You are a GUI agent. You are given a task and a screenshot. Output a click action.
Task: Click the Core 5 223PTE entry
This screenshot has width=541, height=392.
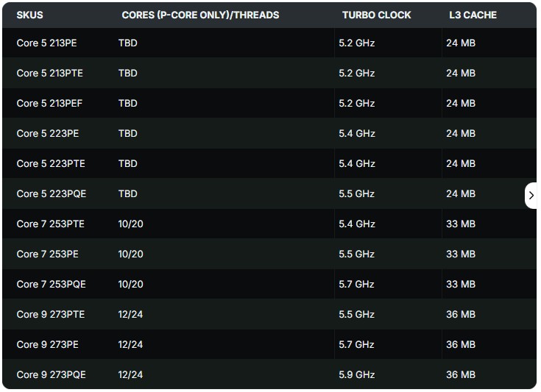[x=50, y=164]
